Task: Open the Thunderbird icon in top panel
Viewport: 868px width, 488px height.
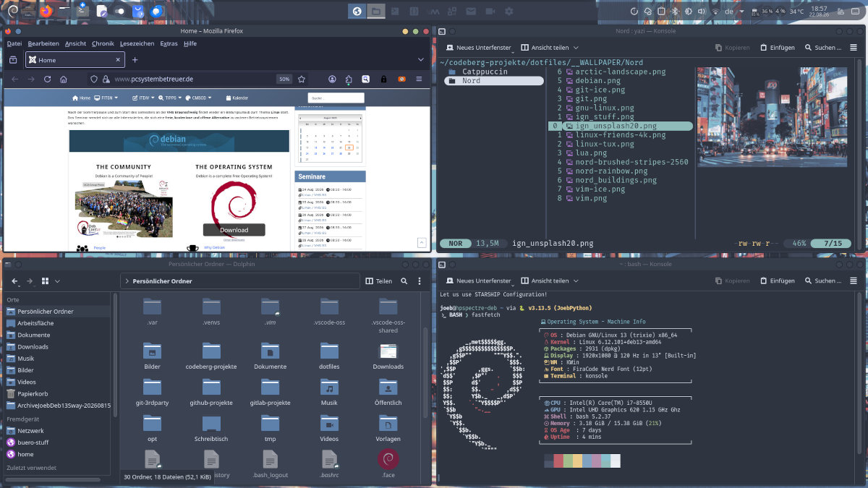Action: coord(157,11)
